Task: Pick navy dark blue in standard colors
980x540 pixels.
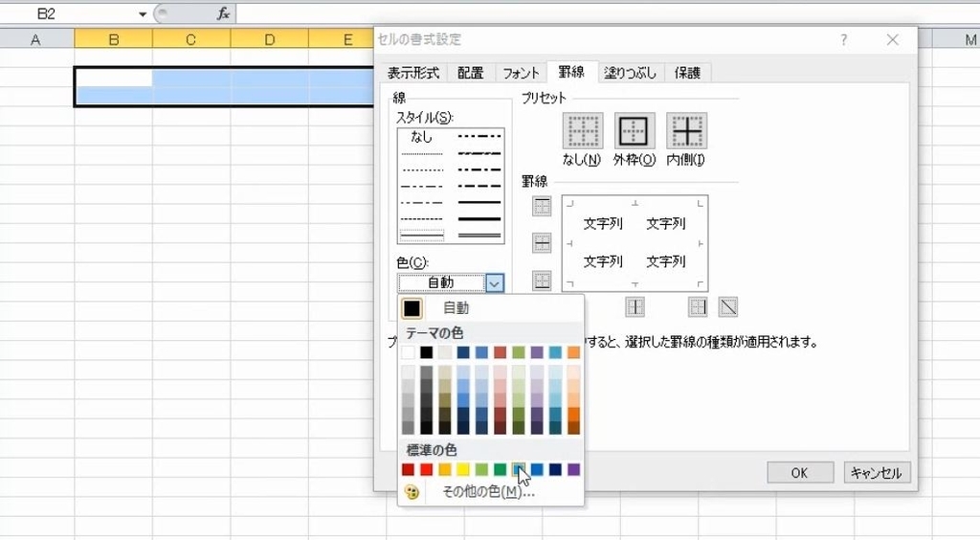Action: tap(555, 469)
